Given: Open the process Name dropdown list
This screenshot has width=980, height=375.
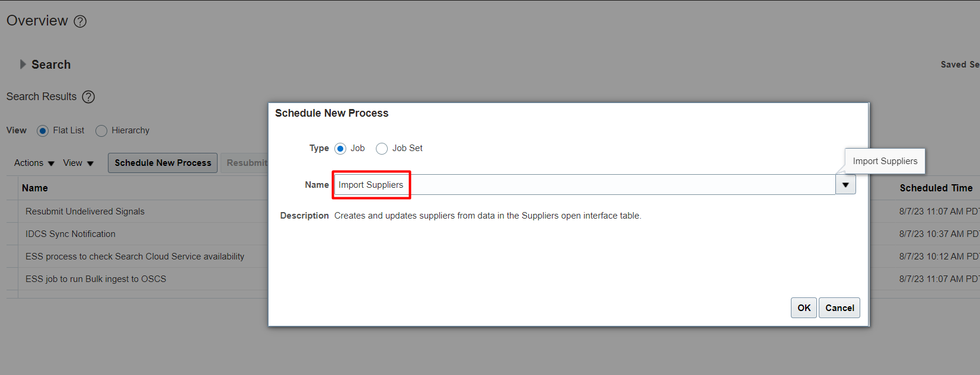Looking at the screenshot, I should (845, 184).
